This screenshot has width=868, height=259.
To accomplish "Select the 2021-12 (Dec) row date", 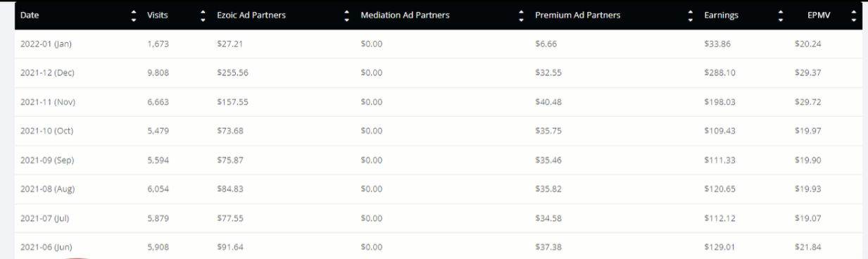I will (47, 73).
